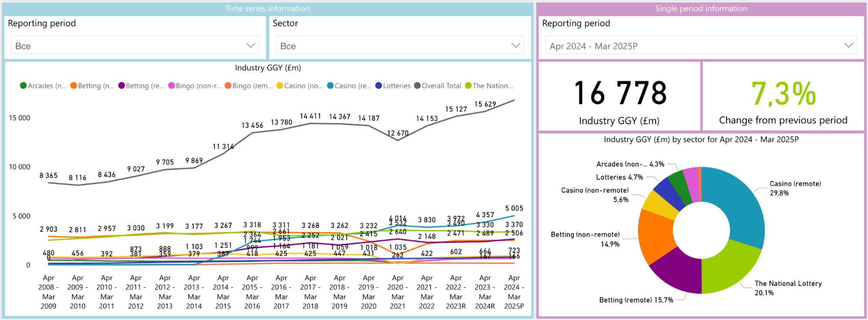
Task: Expand the Apr 2024 - Mar 2025P period dropdown
Action: click(x=701, y=45)
